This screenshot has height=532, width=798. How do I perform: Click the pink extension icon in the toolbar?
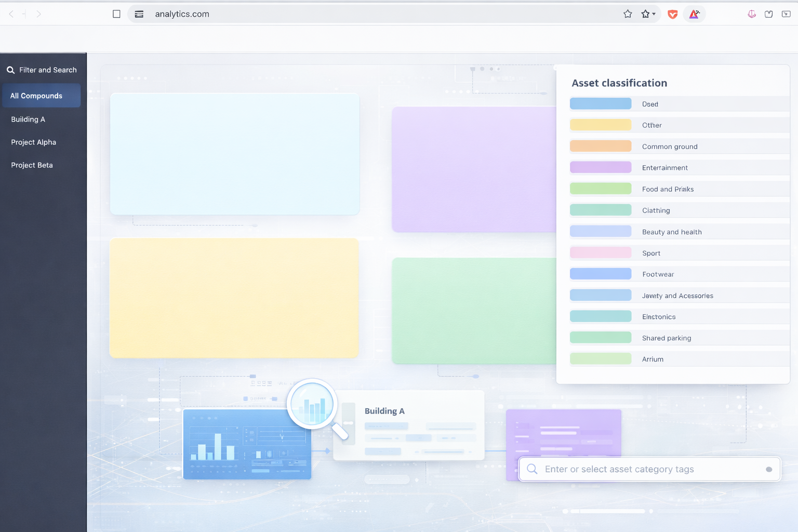[x=752, y=14]
